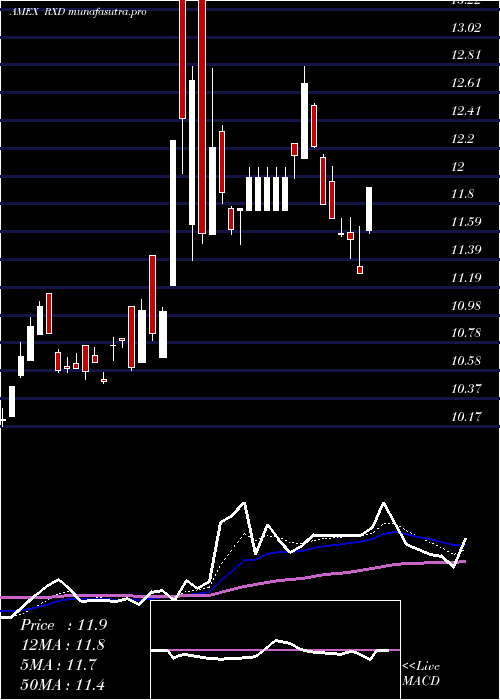Click the small red candle near 11.19

pos(360,270)
